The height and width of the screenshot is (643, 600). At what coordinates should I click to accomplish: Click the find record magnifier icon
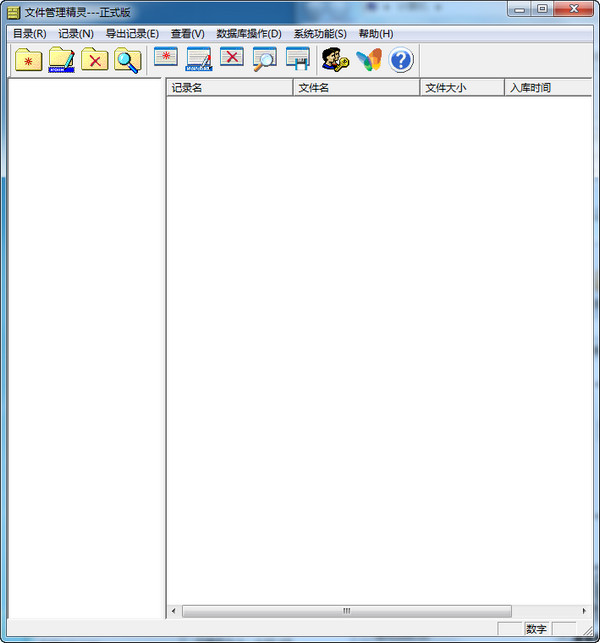coord(264,59)
